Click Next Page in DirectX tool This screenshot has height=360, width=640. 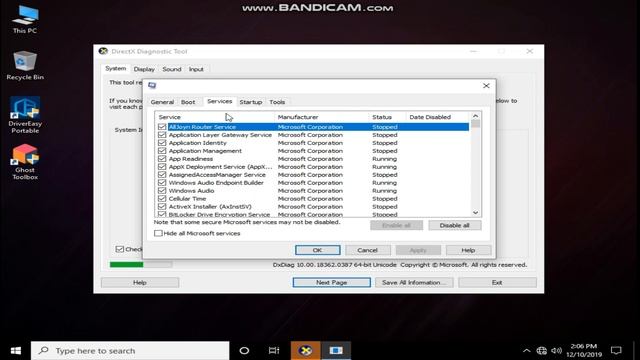(x=331, y=282)
